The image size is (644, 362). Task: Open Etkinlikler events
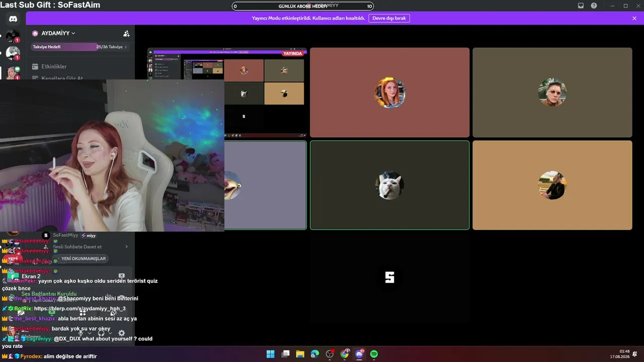49,66
